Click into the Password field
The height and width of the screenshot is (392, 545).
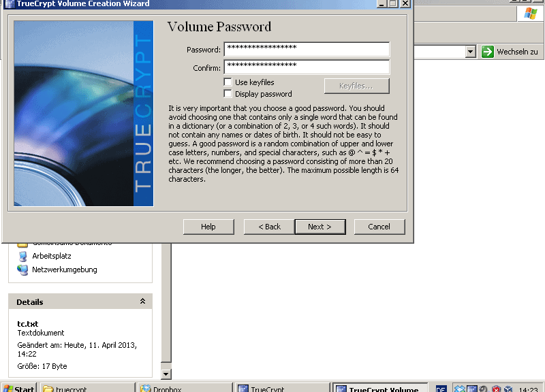[307, 49]
